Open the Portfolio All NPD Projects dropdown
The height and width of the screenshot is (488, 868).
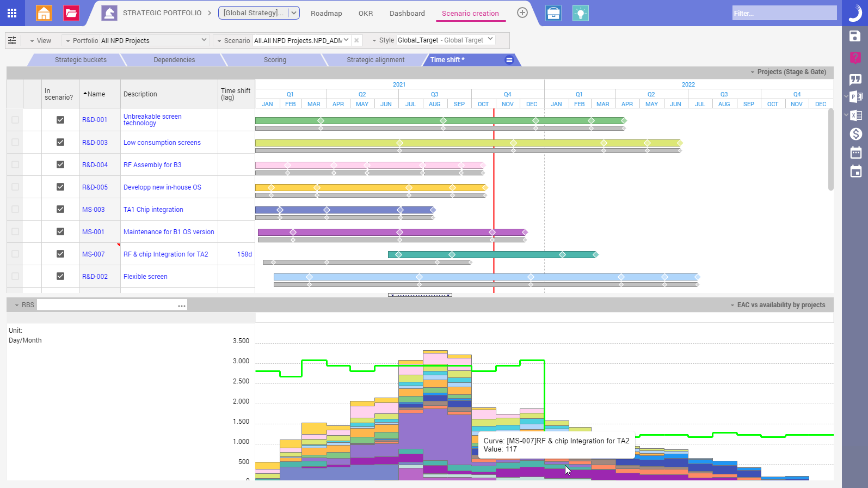point(204,40)
